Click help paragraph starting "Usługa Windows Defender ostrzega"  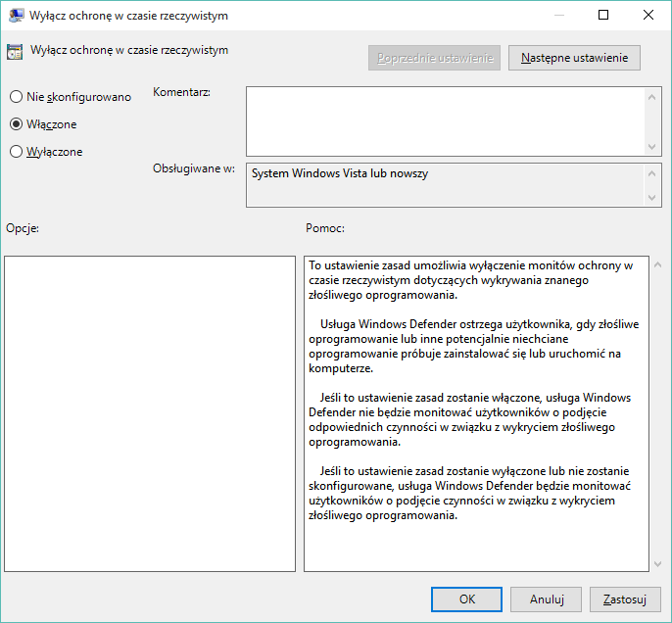tap(473, 346)
